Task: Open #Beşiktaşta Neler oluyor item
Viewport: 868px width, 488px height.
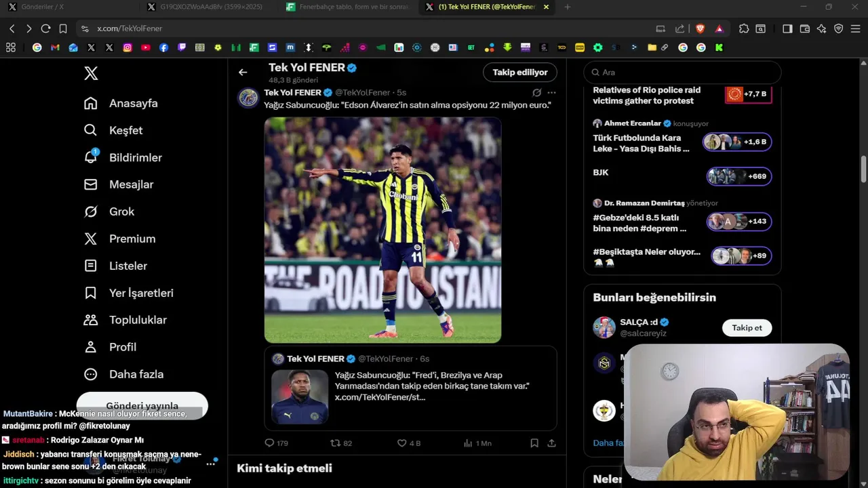Action: (682, 256)
